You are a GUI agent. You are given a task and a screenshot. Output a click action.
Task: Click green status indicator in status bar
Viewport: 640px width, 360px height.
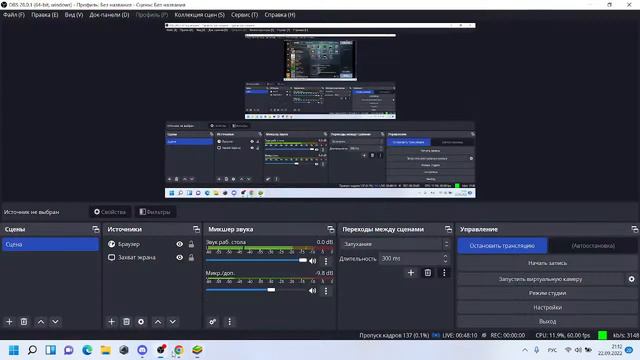(x=602, y=335)
